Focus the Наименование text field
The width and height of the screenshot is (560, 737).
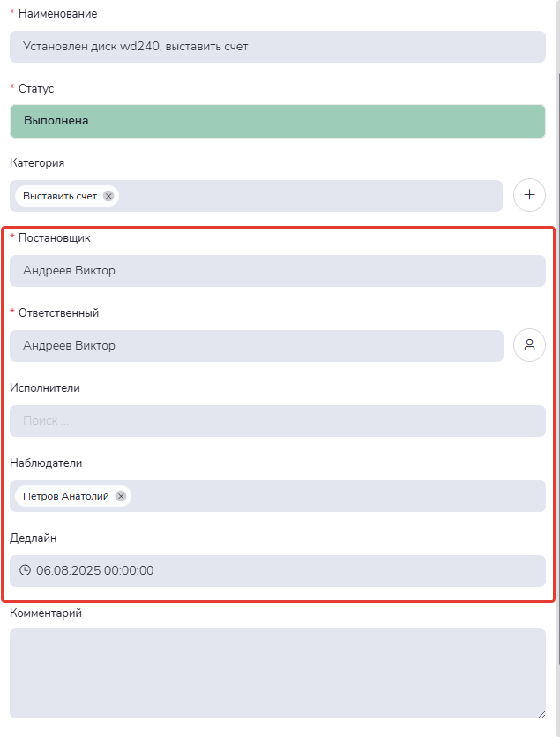(278, 46)
